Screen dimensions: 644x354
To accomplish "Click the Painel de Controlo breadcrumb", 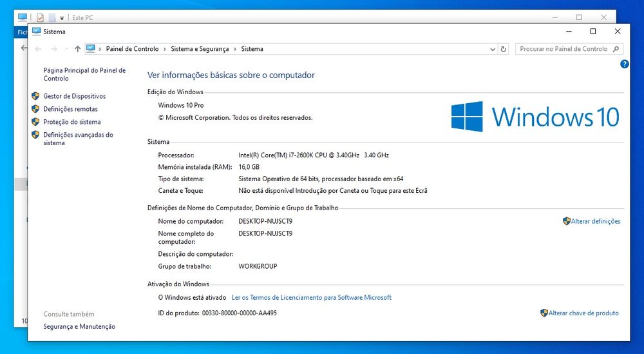I will pyautogui.click(x=132, y=49).
